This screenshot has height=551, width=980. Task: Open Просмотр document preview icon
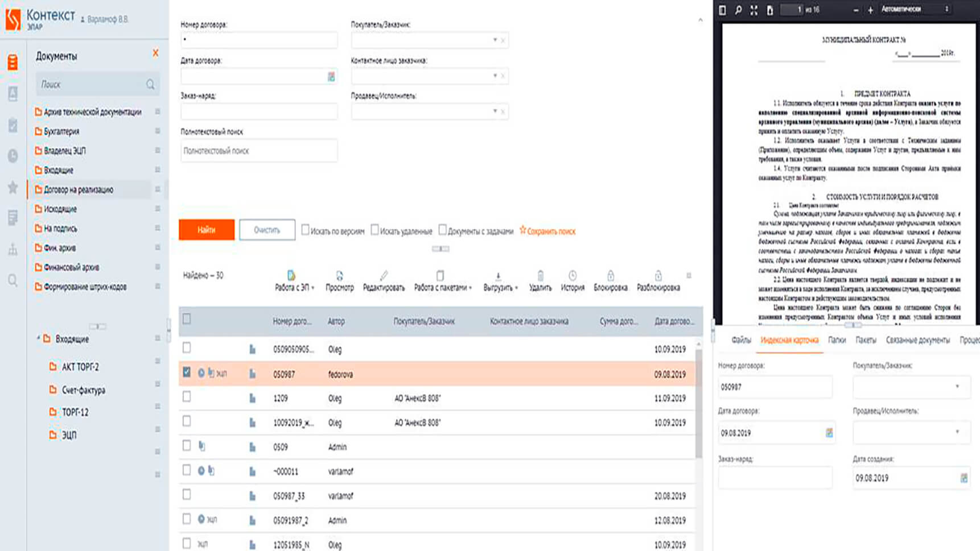tap(339, 276)
